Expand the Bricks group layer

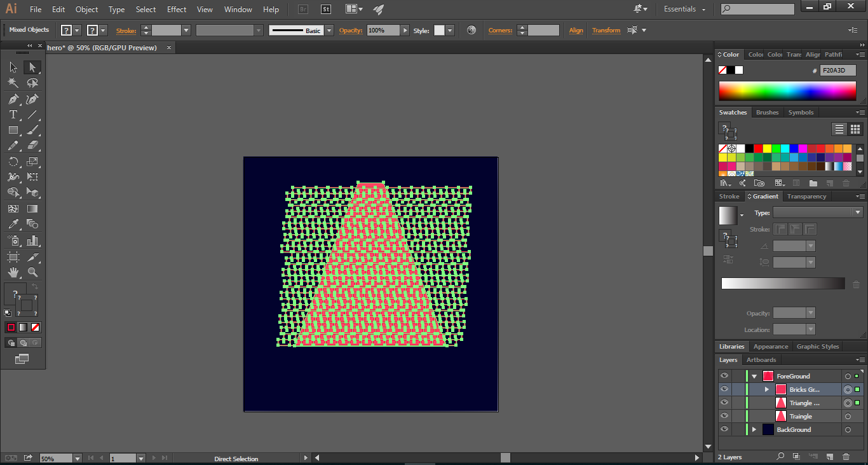coord(766,389)
